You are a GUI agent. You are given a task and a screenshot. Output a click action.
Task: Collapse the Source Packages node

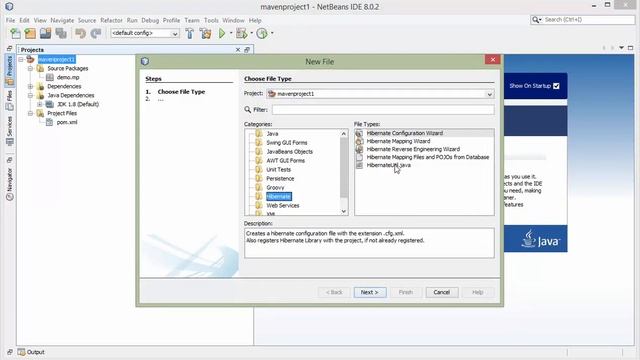coord(30,69)
